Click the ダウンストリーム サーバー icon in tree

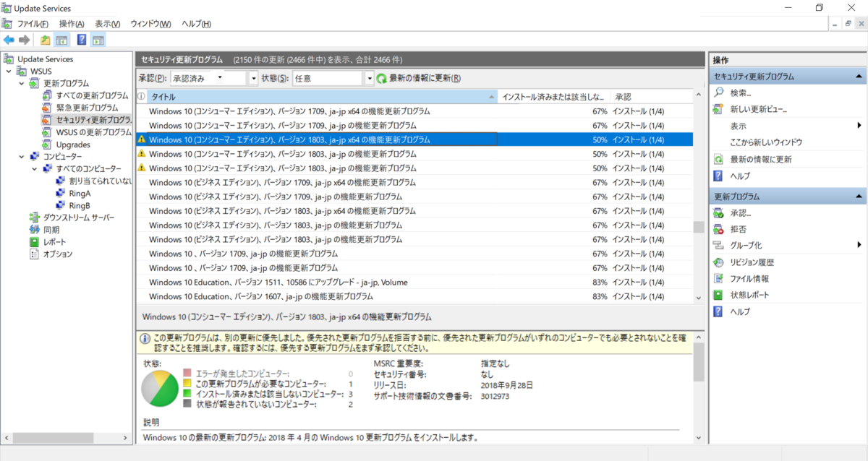tap(35, 217)
